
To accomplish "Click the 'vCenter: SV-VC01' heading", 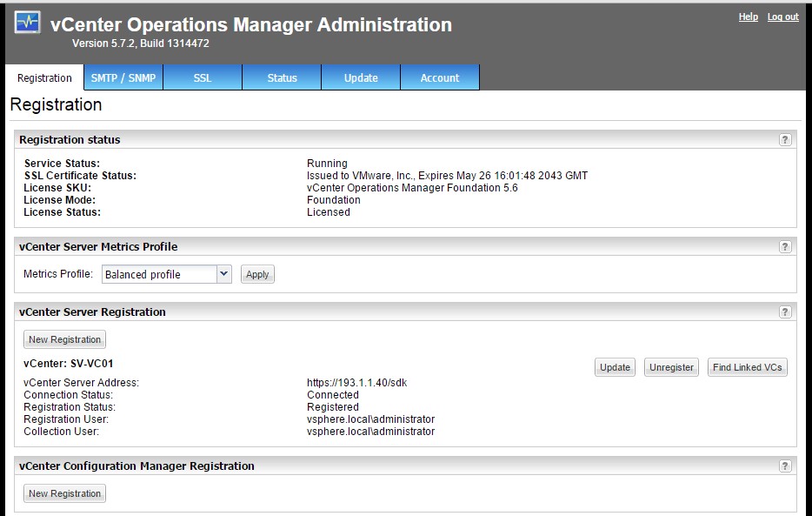I will 69,363.
